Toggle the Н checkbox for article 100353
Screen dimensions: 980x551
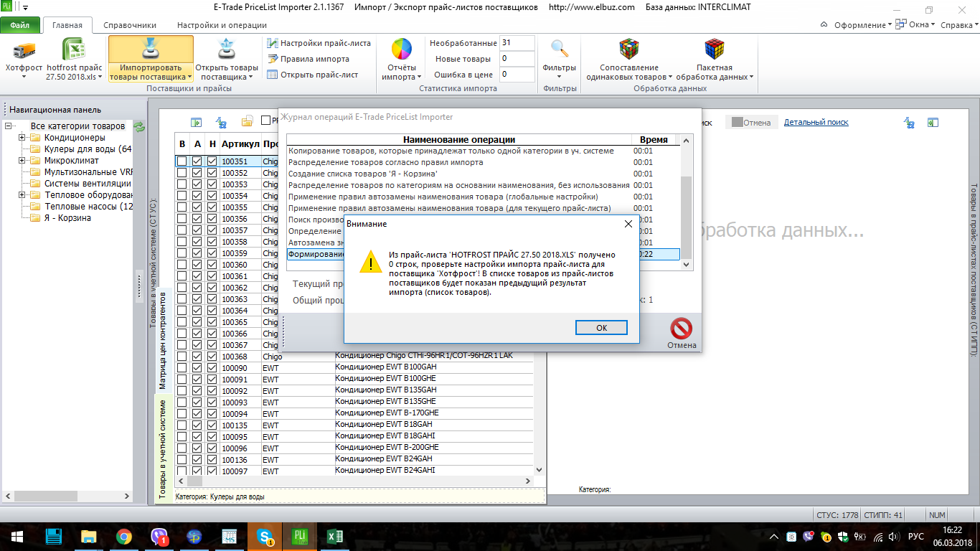point(212,184)
